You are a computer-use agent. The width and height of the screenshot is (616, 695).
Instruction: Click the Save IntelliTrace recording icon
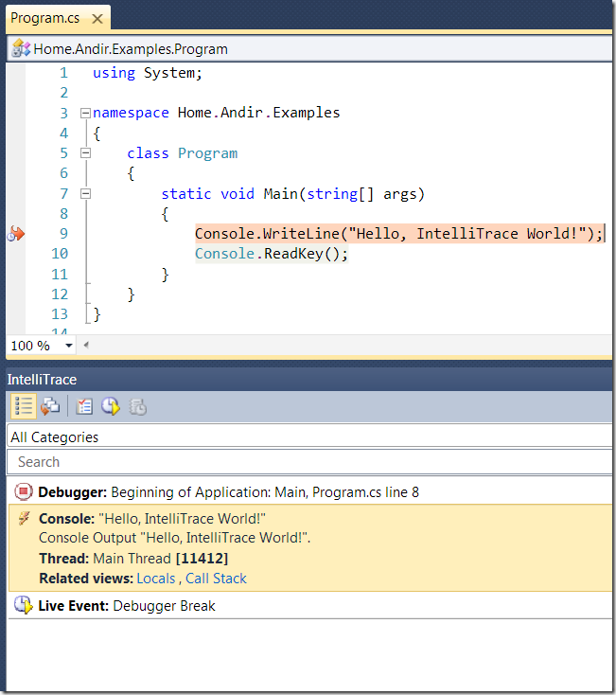(137, 406)
